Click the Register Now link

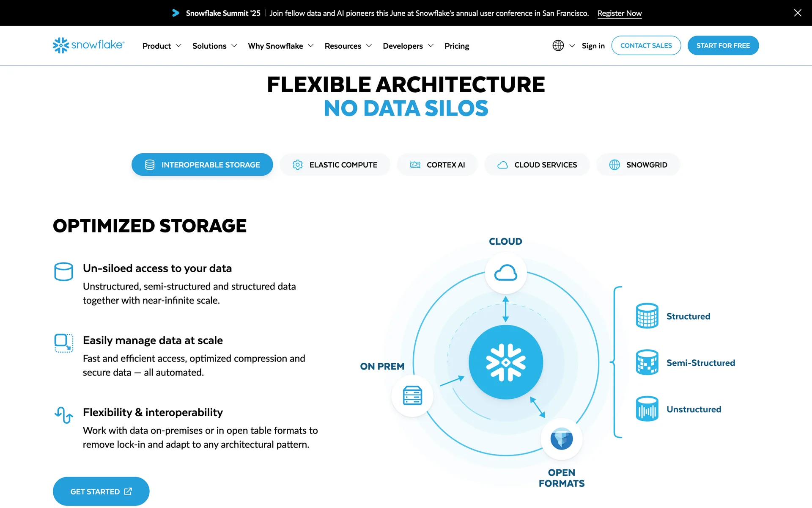pos(619,13)
